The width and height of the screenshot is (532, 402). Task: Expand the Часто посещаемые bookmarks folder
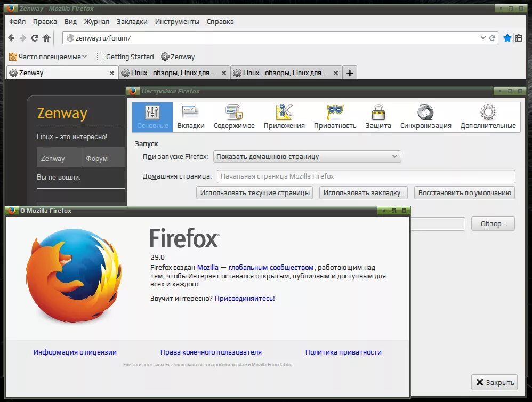(48, 57)
